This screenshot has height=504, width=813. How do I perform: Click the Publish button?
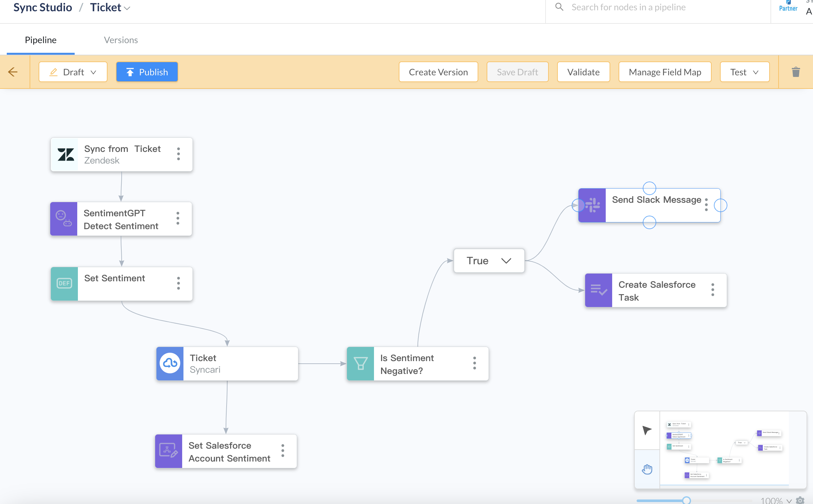tap(147, 72)
